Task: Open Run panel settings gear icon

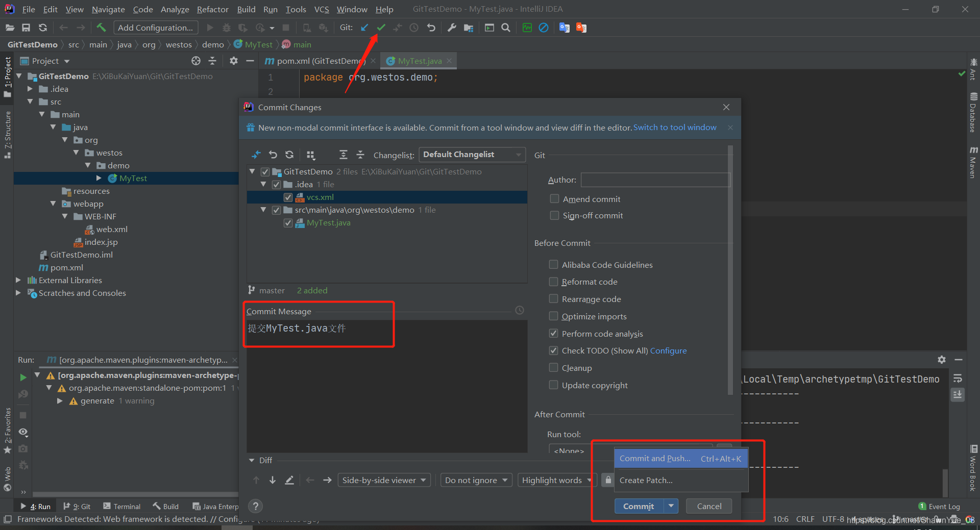Action: coord(942,360)
